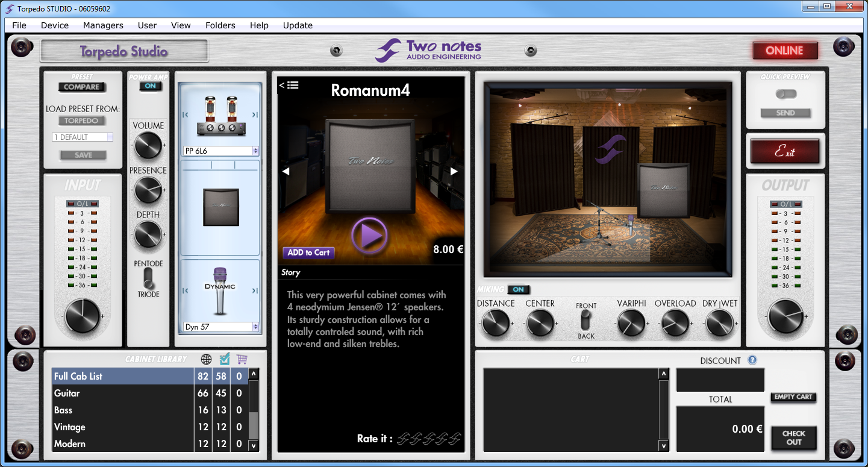
Task: Click the OVERLOAD knob
Action: tap(675, 323)
